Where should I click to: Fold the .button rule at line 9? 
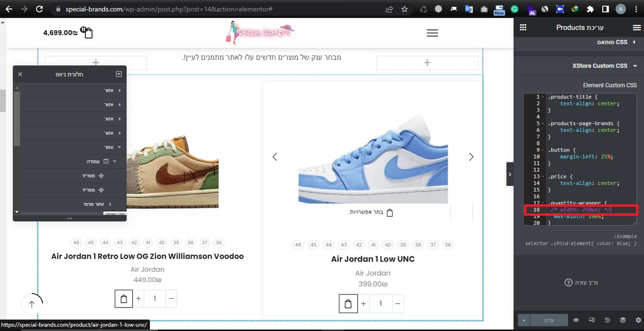tap(543, 150)
